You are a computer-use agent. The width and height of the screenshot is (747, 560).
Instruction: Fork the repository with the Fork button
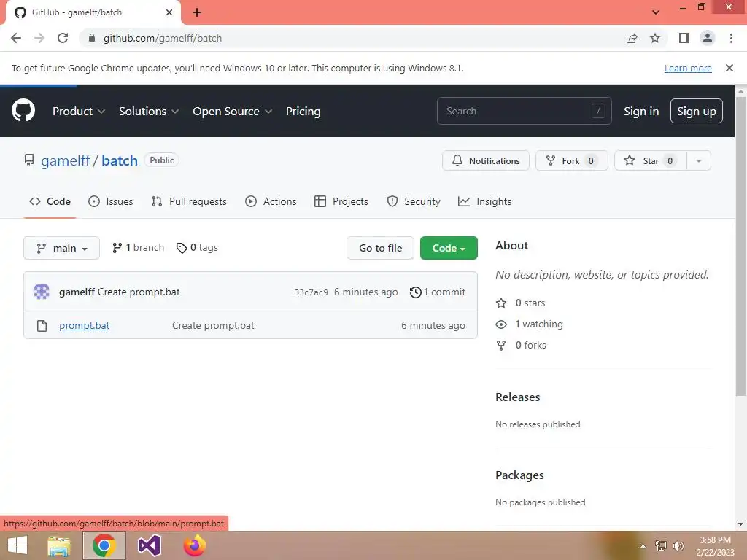pyautogui.click(x=572, y=160)
